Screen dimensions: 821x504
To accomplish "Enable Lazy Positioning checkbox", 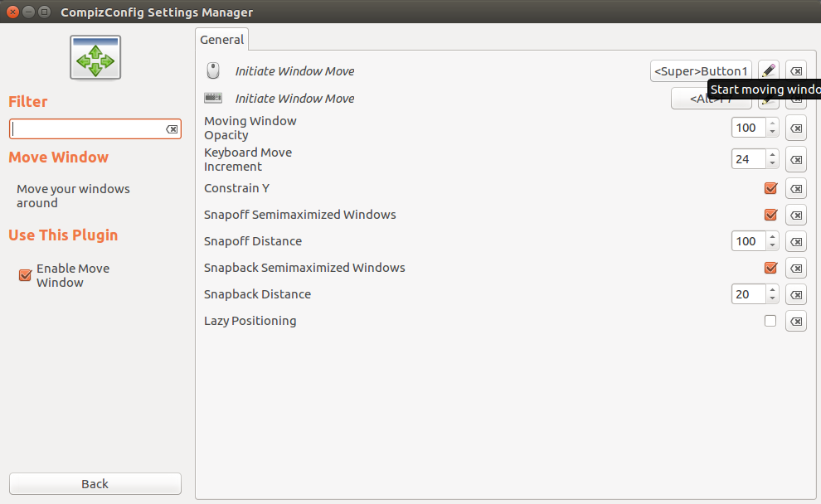I will (x=770, y=321).
